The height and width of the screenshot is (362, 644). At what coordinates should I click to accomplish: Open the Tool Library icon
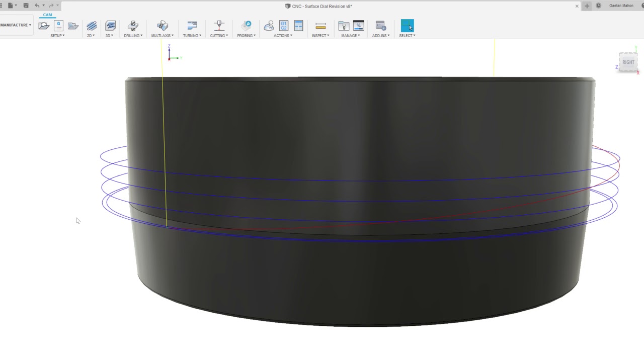tap(344, 26)
